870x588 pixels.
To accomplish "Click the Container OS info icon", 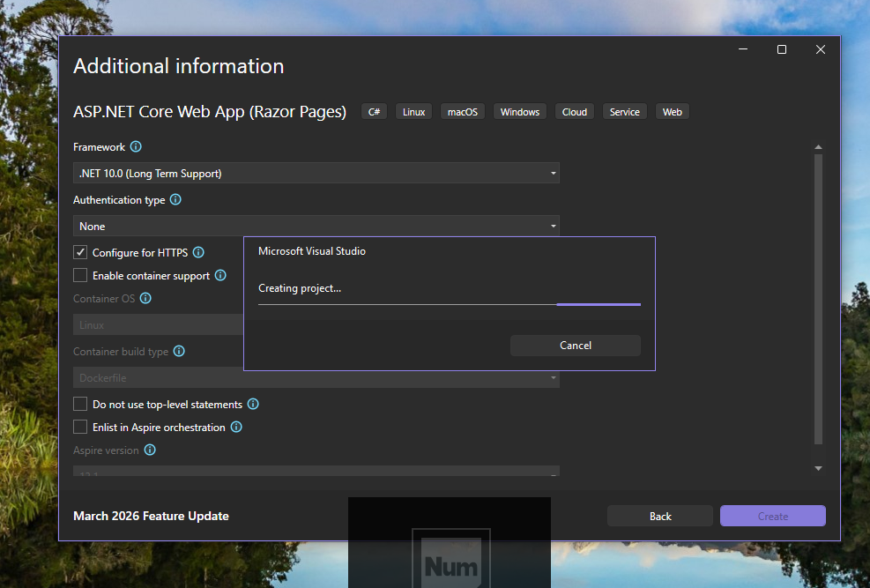I will pos(145,299).
